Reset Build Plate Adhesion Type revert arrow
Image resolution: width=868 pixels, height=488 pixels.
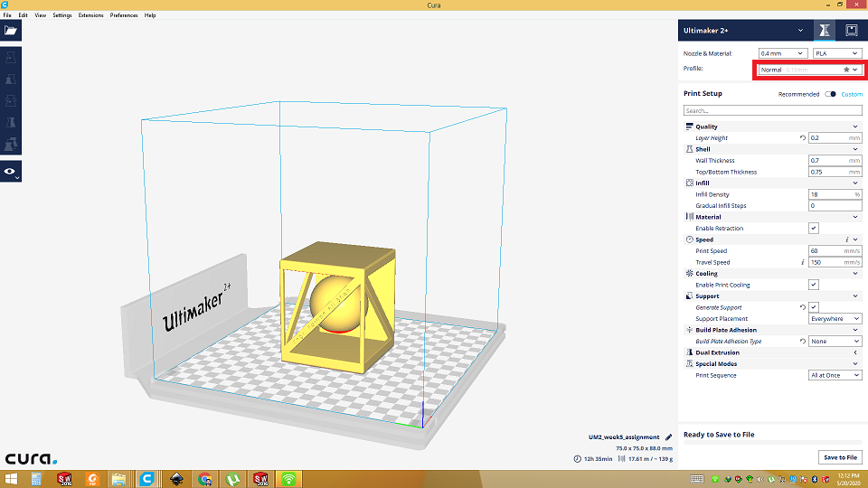tap(803, 342)
